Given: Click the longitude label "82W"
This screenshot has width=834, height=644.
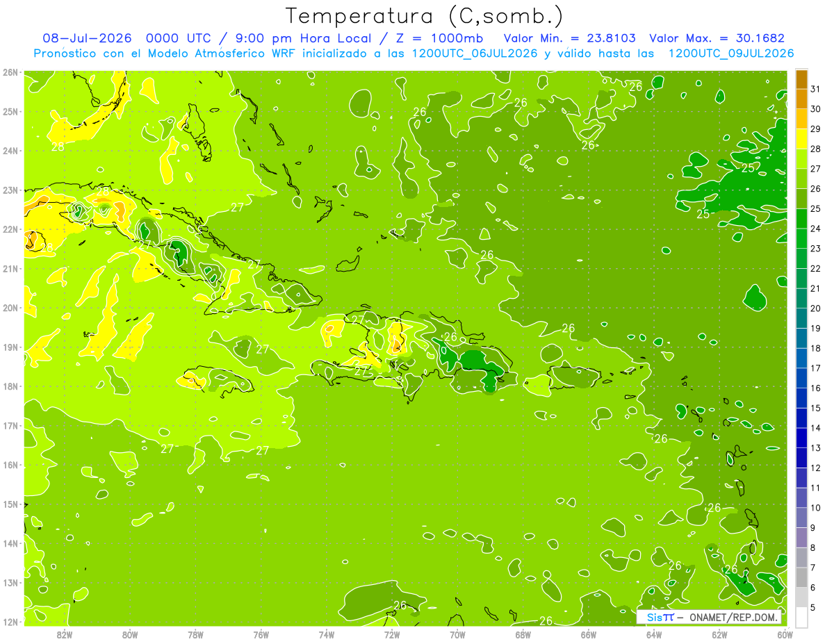Looking at the screenshot, I should click(x=65, y=634).
